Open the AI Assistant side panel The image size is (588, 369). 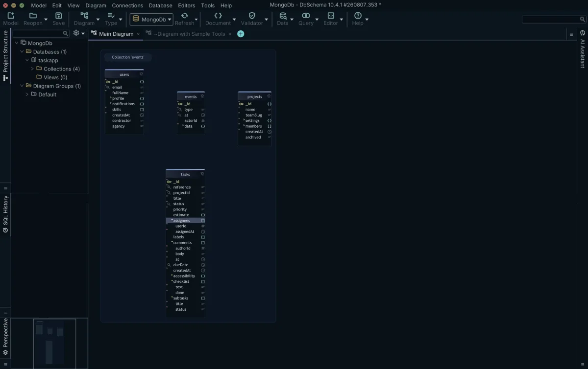click(583, 49)
